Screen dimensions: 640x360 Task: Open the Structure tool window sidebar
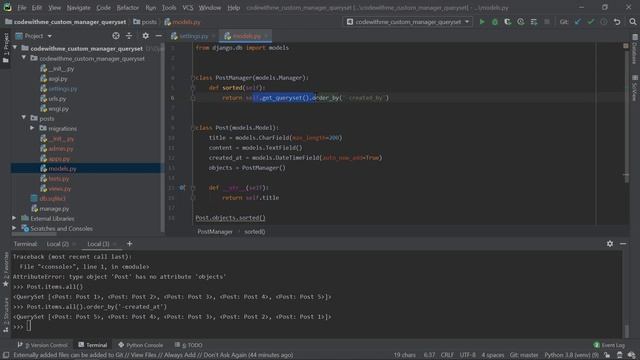(6, 314)
